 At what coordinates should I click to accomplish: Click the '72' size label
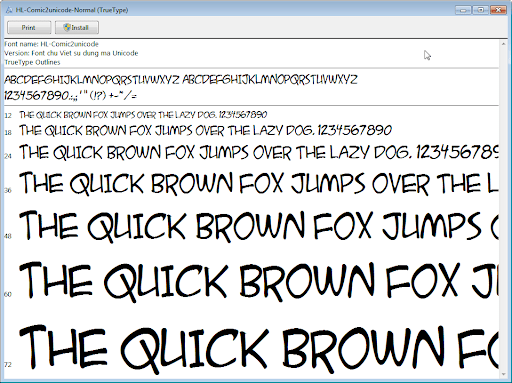(8, 364)
